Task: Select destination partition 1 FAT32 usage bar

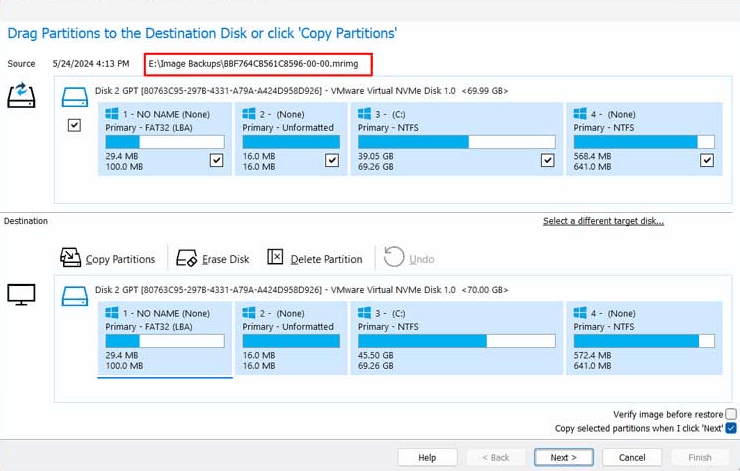Action: coord(165,341)
